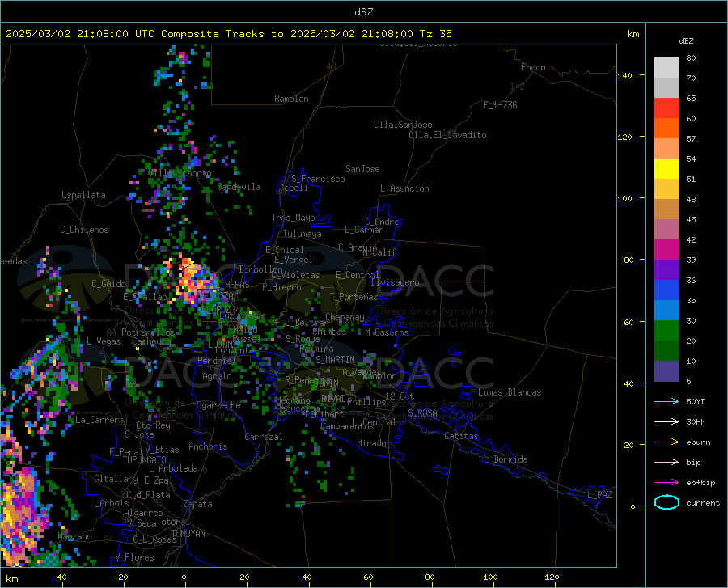Screen dimensions: 728x588
Task: Click the La_Carrera label
Action: [x=99, y=420]
